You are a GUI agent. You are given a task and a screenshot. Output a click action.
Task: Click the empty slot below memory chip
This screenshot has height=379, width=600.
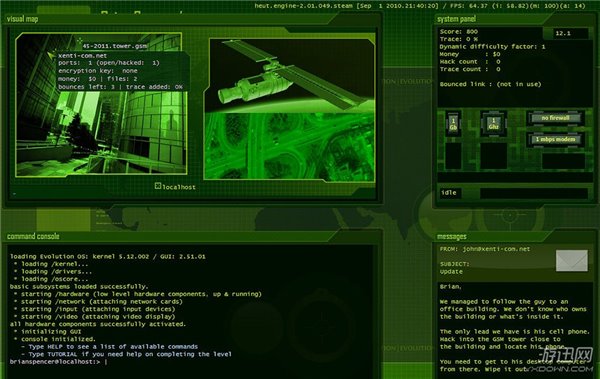453,156
